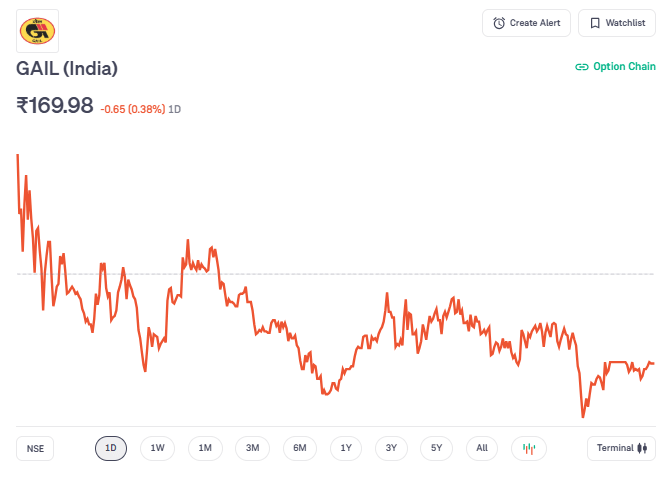Open the Option Chain link

tap(615, 67)
